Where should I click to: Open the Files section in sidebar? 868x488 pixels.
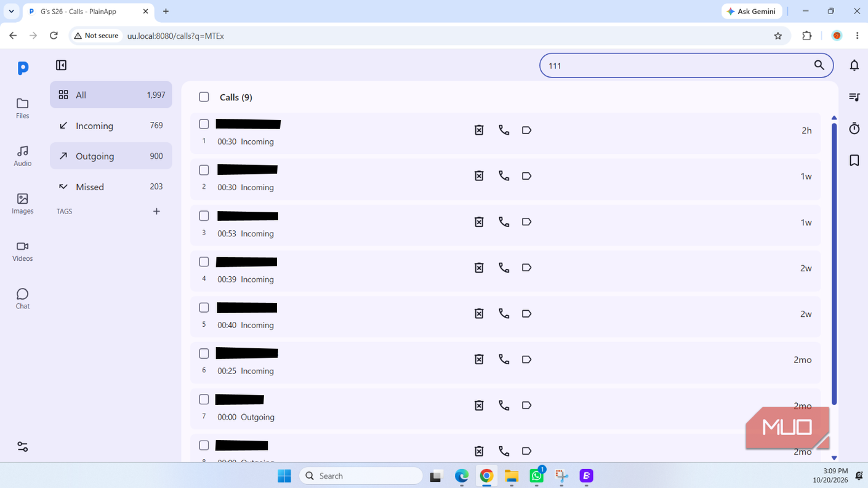coord(22,108)
